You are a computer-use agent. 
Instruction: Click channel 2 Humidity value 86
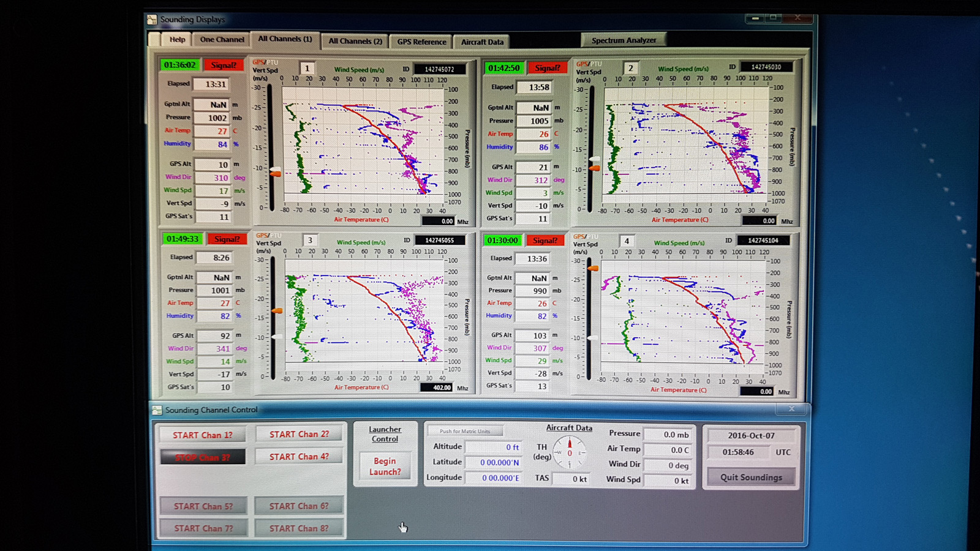(x=535, y=148)
